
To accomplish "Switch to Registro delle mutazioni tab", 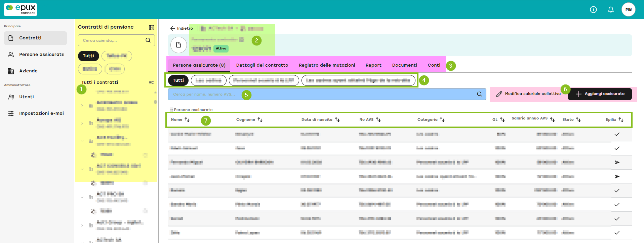I will click(x=327, y=65).
